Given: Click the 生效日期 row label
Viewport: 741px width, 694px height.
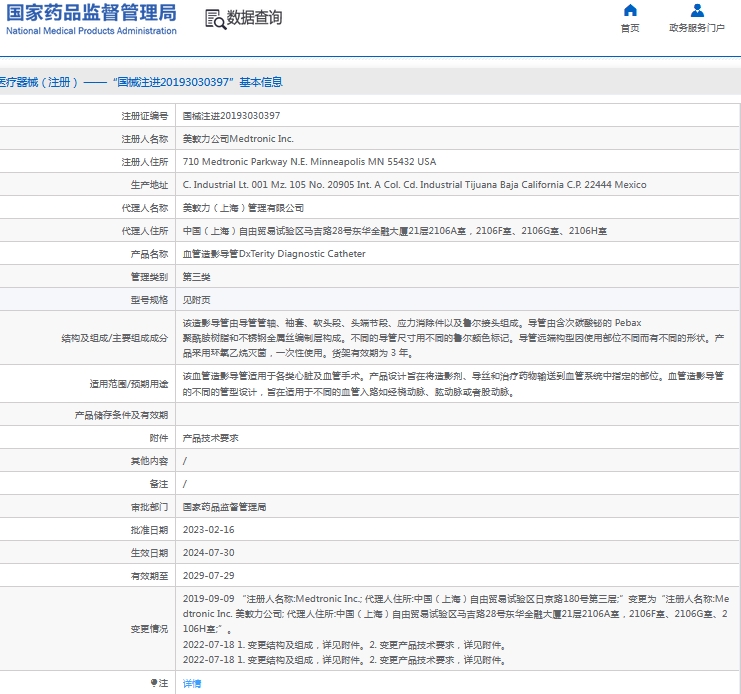Looking at the screenshot, I should 149,553.
